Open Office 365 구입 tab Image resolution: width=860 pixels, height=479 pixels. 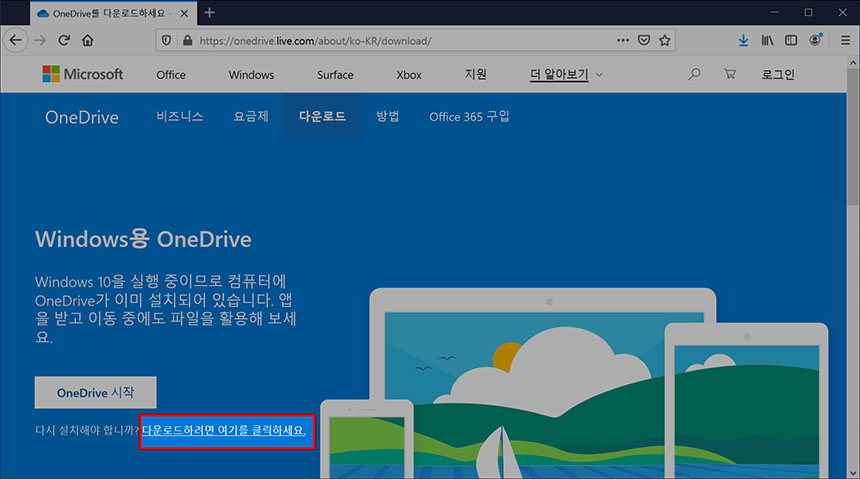469,116
